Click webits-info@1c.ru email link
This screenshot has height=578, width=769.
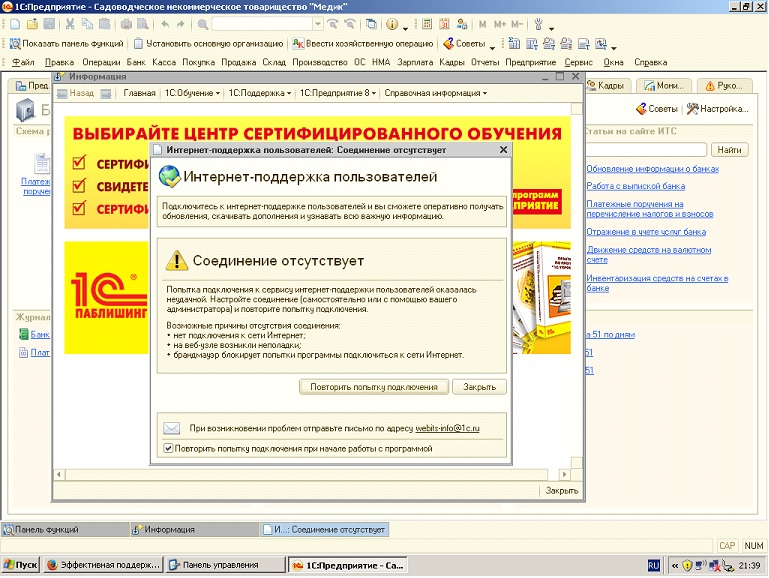(x=447, y=428)
